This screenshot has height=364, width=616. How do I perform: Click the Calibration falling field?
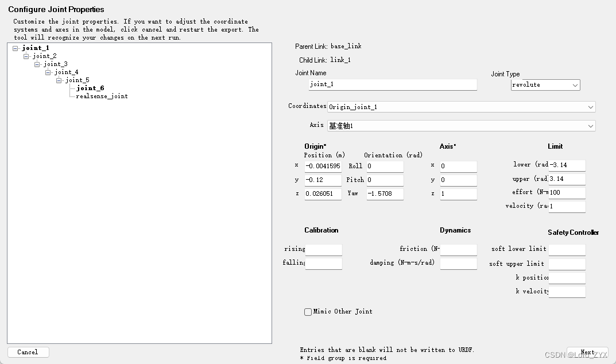pyautogui.click(x=324, y=264)
